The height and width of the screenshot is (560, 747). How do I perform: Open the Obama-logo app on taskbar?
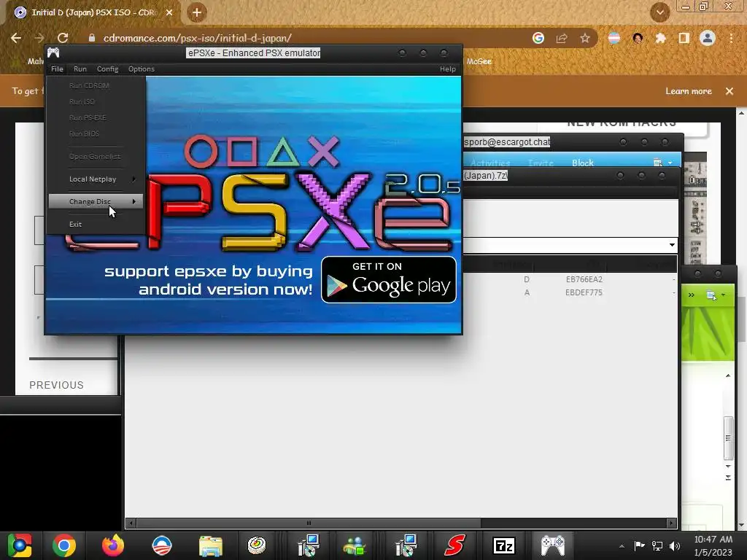point(161,545)
